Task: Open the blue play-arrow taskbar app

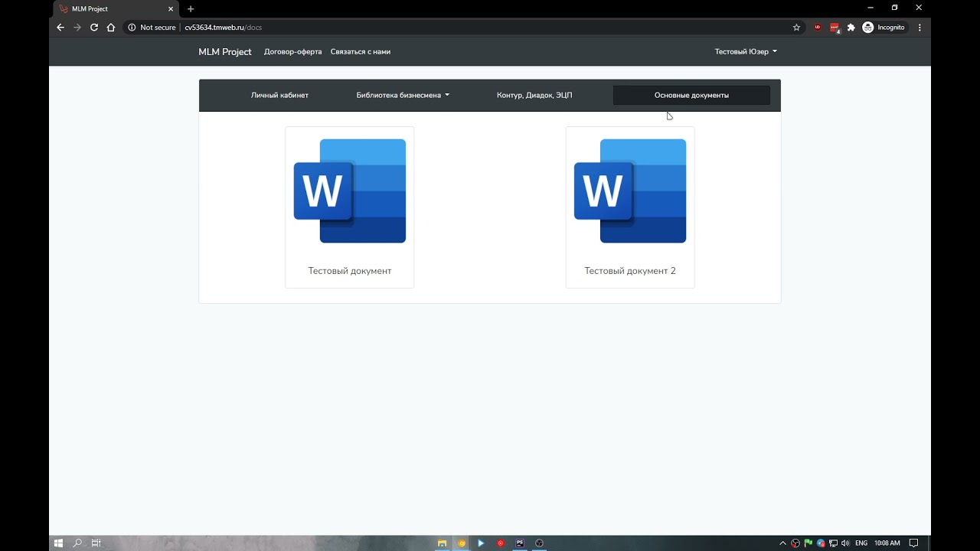Action: [x=481, y=543]
